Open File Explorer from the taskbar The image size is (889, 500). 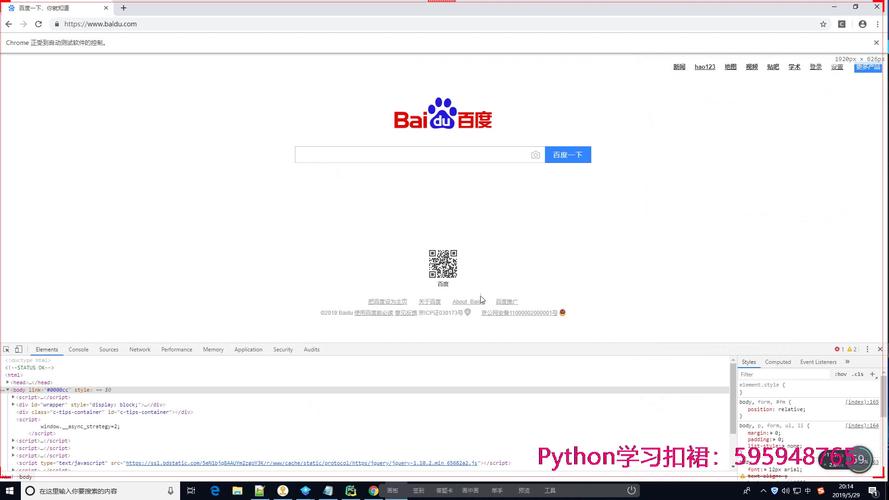pyautogui.click(x=238, y=491)
